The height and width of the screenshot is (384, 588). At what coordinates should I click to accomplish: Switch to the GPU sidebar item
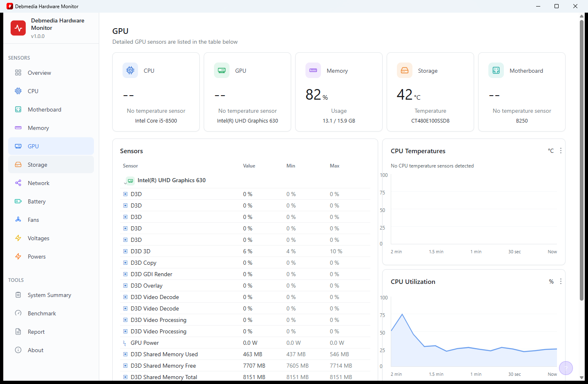click(x=51, y=146)
